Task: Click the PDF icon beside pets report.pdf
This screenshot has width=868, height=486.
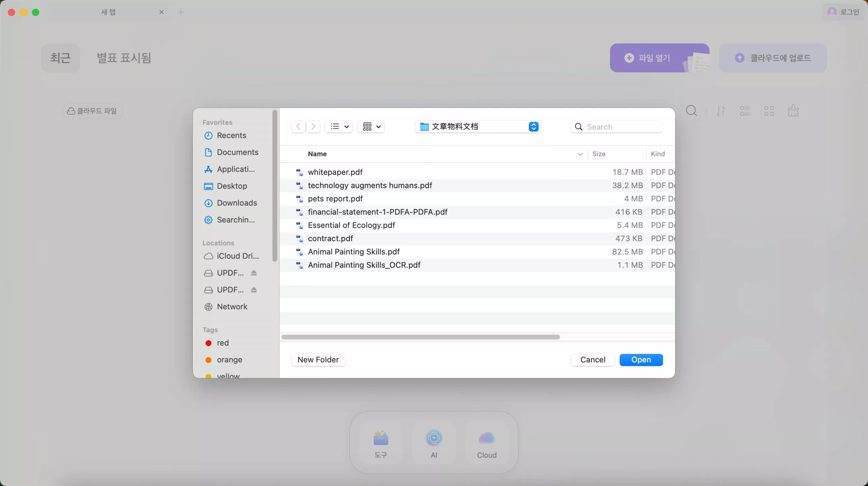Action: click(x=299, y=199)
